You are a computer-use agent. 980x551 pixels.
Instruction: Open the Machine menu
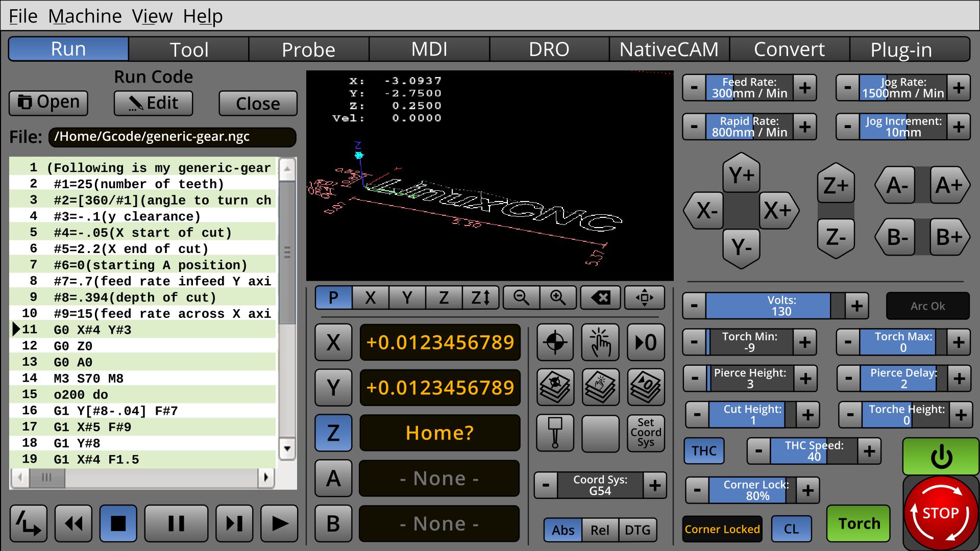(x=85, y=16)
